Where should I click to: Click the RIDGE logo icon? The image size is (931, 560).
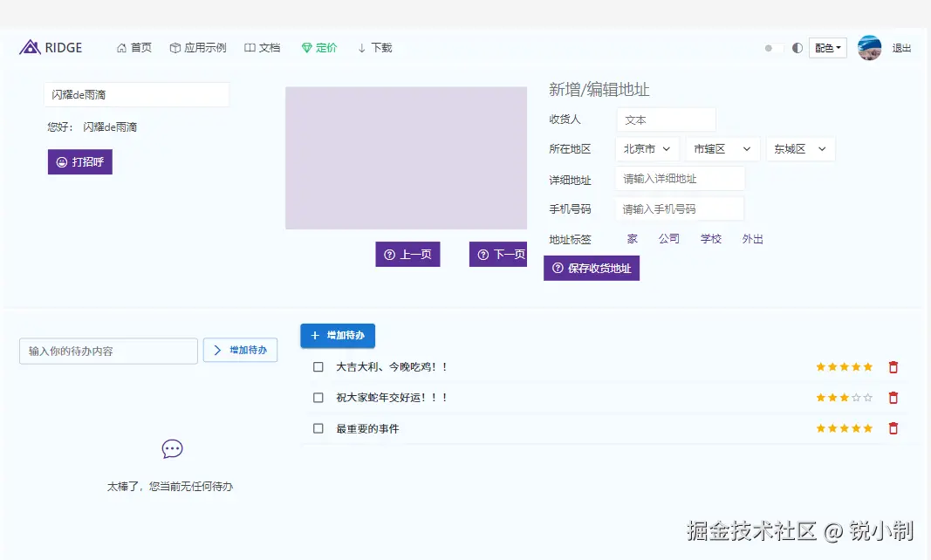click(30, 47)
